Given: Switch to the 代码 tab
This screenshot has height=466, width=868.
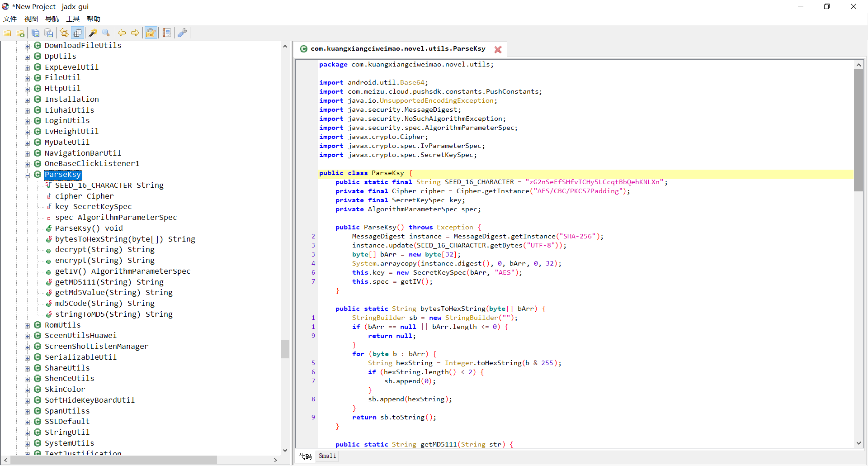Looking at the screenshot, I should pos(306,456).
